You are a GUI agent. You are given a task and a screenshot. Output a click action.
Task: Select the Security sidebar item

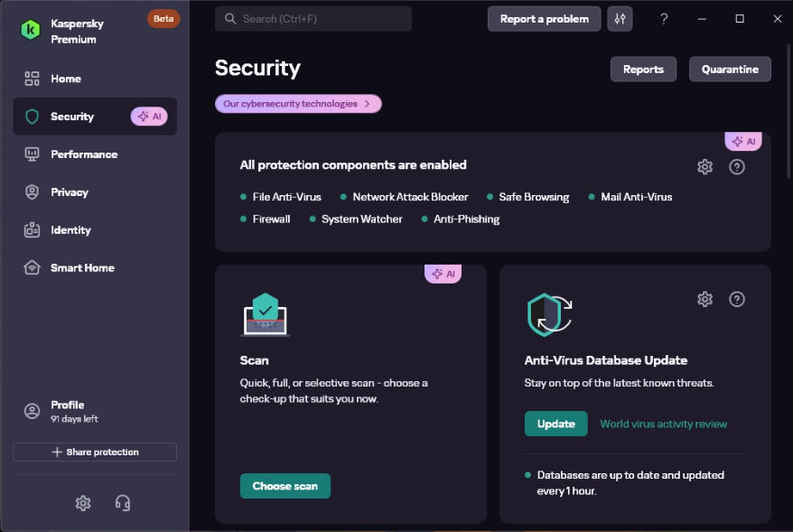(95, 117)
